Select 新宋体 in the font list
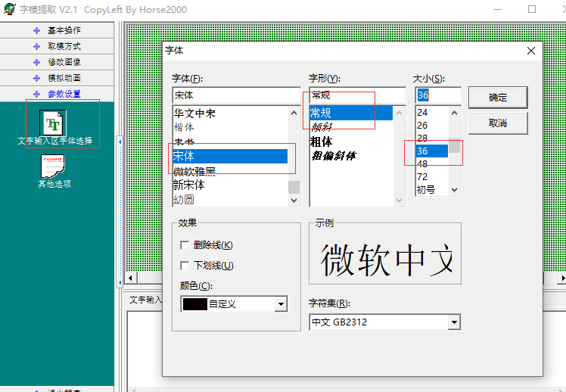This screenshot has width=566, height=392. click(x=230, y=185)
